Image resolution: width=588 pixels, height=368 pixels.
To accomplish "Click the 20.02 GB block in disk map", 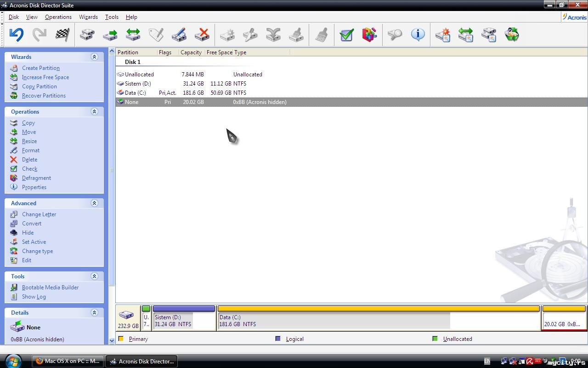I will 564,318.
